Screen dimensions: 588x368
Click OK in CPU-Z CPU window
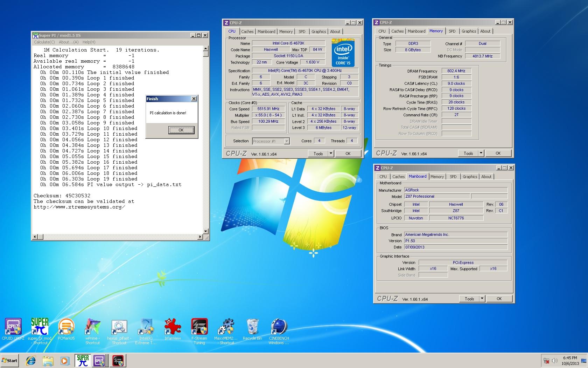tap(348, 154)
